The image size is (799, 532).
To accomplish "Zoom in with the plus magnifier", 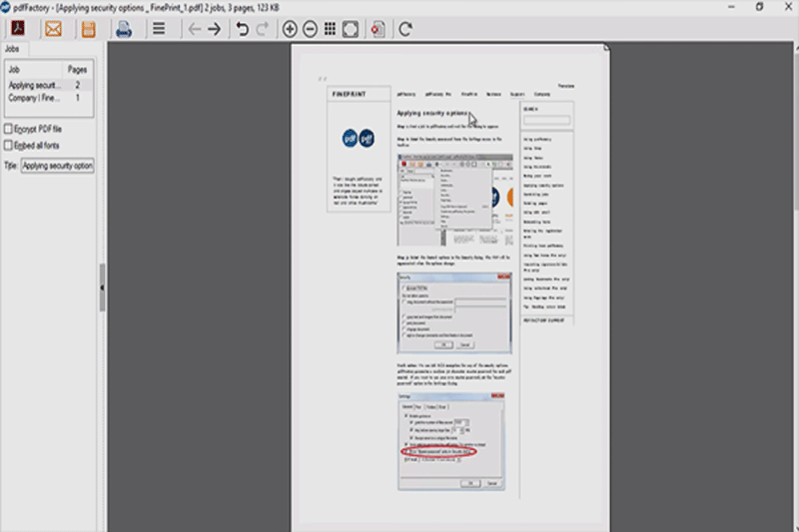I will [x=290, y=29].
